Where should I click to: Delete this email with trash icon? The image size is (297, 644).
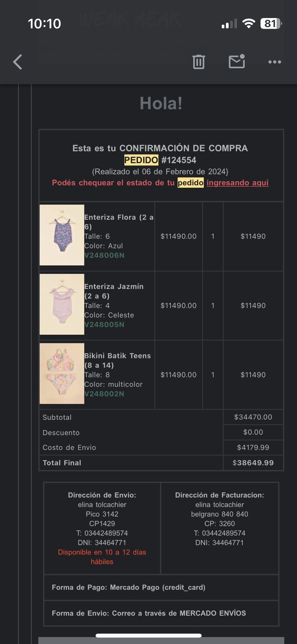[199, 62]
